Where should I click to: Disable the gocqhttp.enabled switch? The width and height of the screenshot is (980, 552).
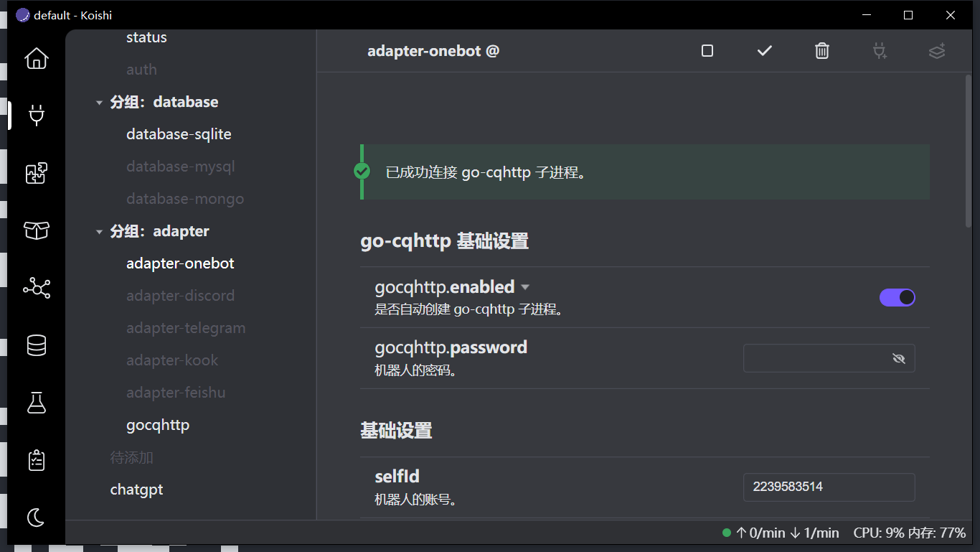click(x=897, y=296)
